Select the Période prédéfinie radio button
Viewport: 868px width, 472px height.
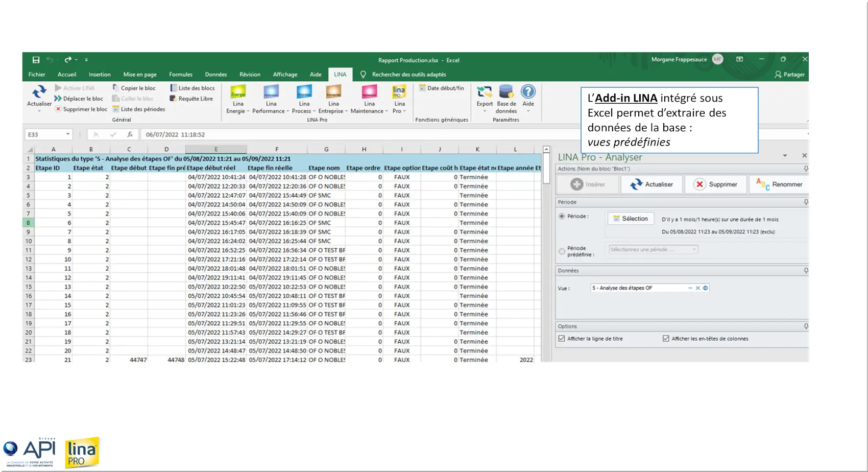click(x=562, y=251)
